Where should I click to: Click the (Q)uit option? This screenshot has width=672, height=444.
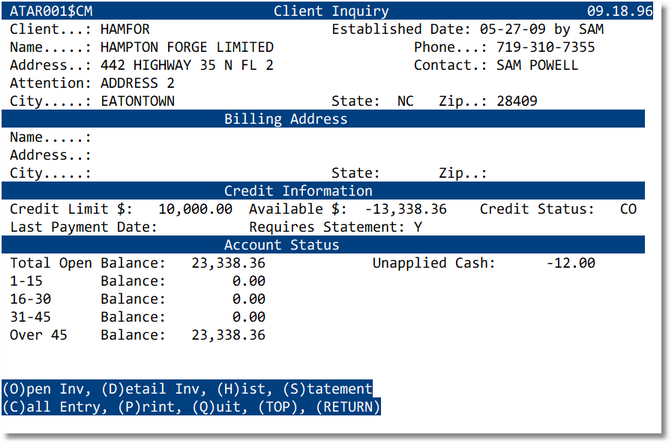point(217,407)
